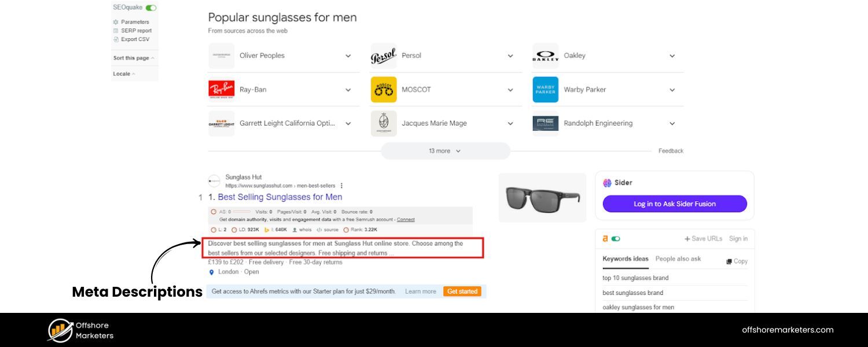Click the location pin icon near London
Viewport: 868px width, 347px height.
tap(211, 271)
